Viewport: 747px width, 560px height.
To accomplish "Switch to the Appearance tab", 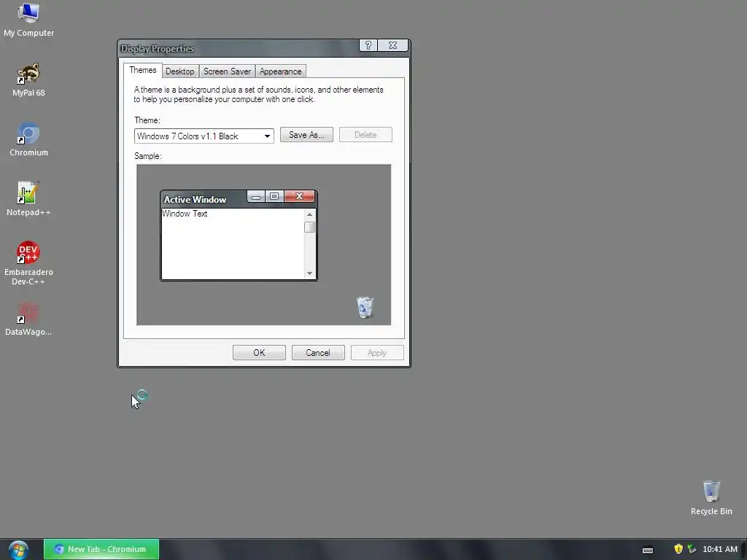I will (x=281, y=71).
